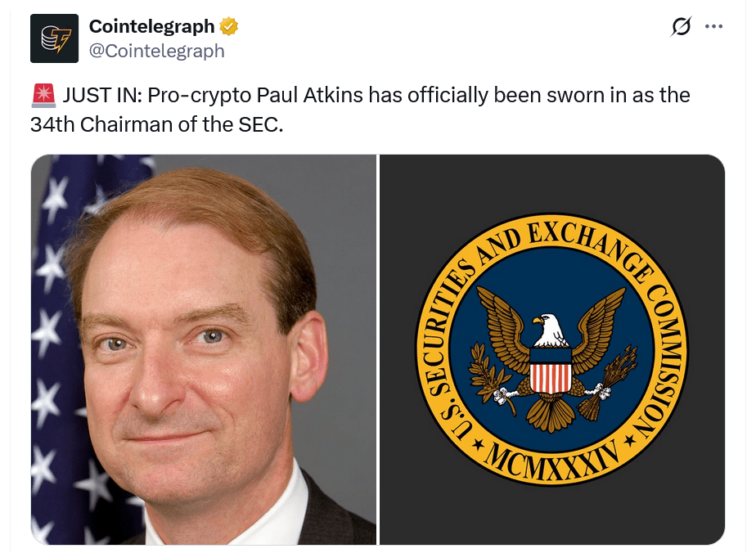Expand post options via the three dots
756x553 pixels.
click(x=713, y=26)
